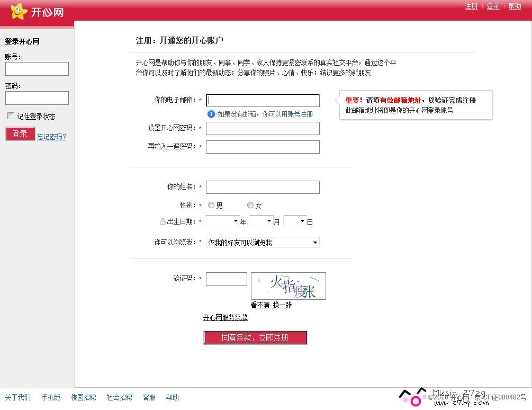The height and width of the screenshot is (410, 532).
Task: Click the captcha image
Action: (x=288, y=286)
